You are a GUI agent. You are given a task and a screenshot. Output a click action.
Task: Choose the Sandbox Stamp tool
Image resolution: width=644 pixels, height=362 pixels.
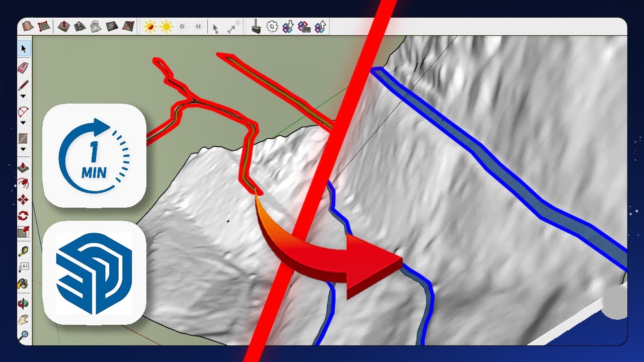pyautogui.click(x=79, y=26)
